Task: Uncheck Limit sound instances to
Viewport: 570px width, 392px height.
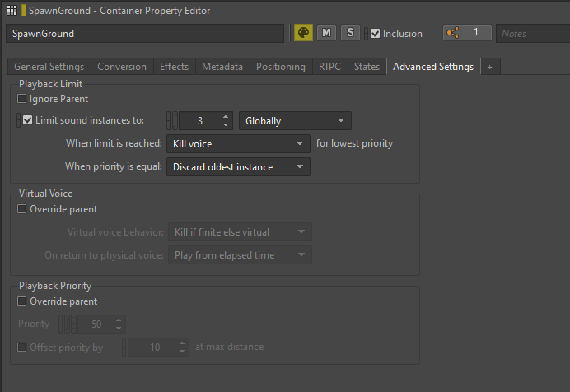Action: pos(28,120)
